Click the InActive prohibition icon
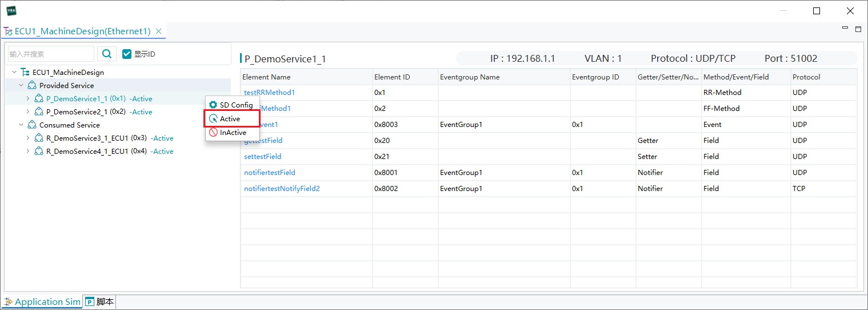This screenshot has height=310, width=868. click(x=213, y=133)
